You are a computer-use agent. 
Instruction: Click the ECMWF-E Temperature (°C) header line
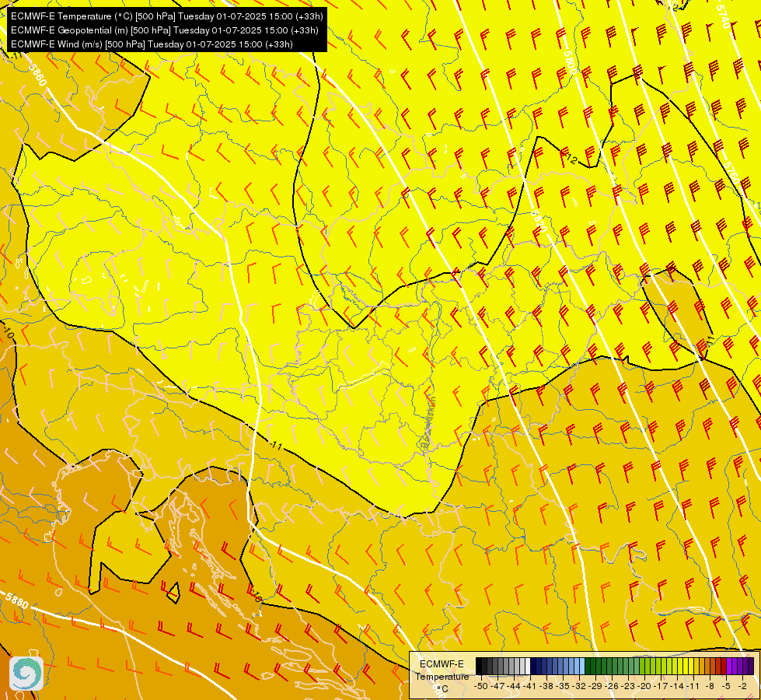166,16
